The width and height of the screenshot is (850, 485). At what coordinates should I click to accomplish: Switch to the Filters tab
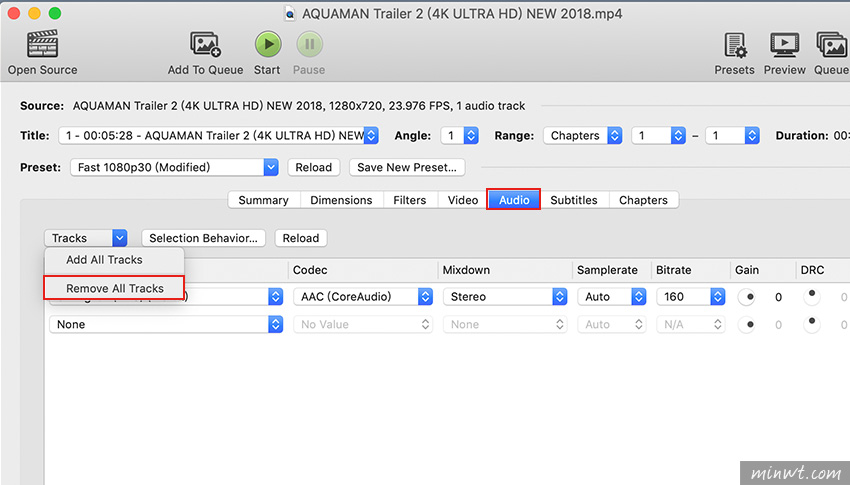(x=409, y=200)
